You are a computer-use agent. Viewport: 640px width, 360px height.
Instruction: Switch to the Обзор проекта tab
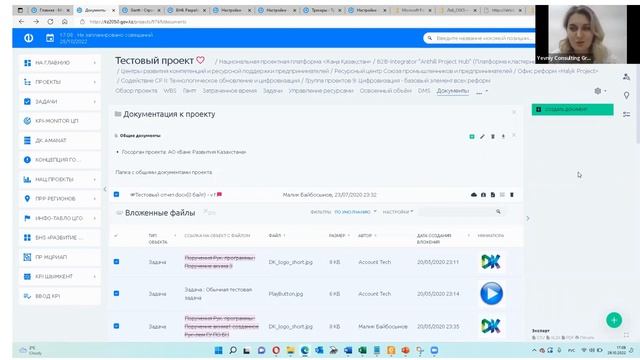pos(136,91)
